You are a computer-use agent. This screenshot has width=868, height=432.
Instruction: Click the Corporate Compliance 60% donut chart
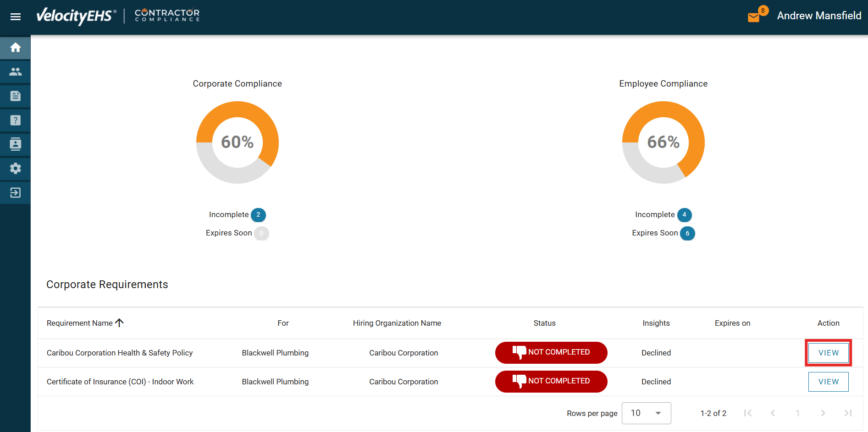click(x=237, y=142)
